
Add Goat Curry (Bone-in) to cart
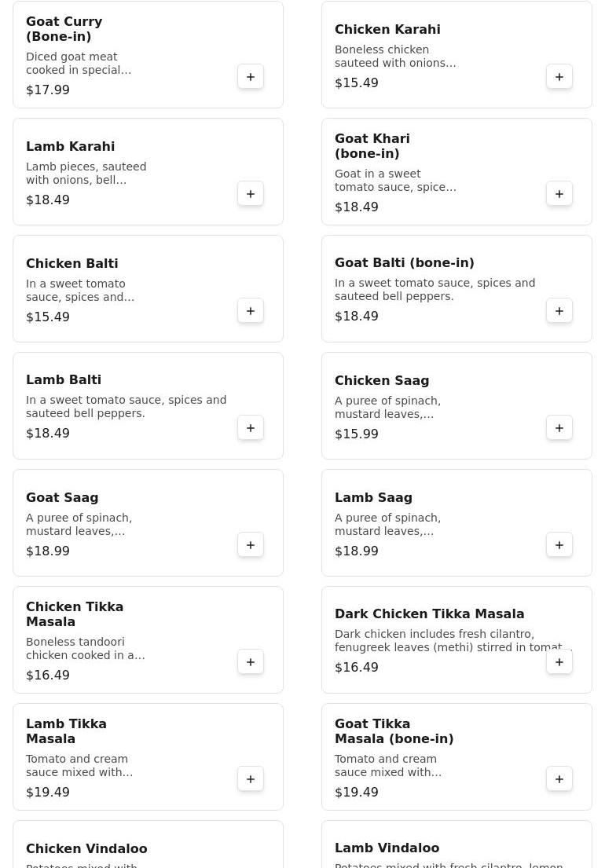(x=251, y=77)
